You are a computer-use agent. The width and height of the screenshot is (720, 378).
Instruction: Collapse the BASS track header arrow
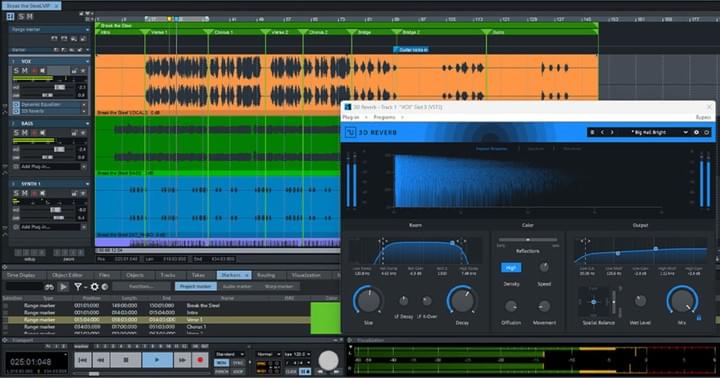(87, 124)
